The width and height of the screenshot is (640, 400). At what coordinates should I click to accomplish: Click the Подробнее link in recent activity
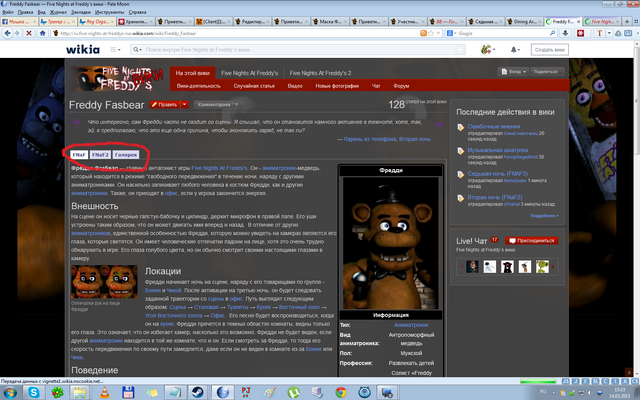544,215
